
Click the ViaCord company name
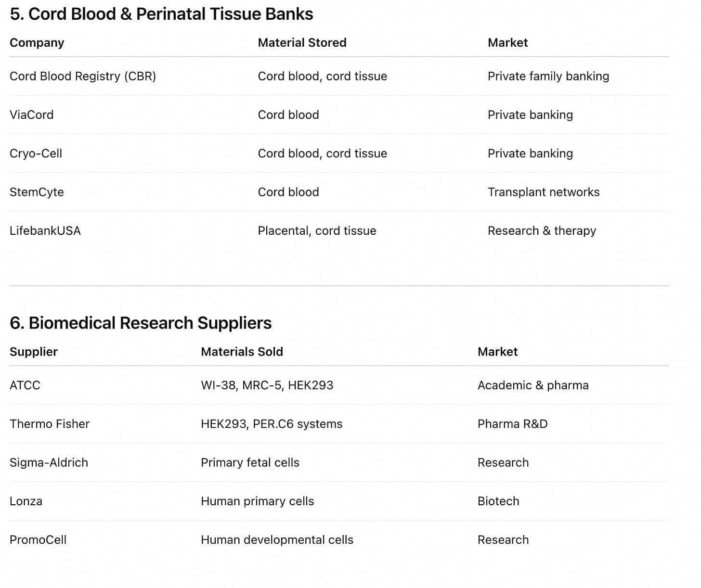[x=31, y=115]
